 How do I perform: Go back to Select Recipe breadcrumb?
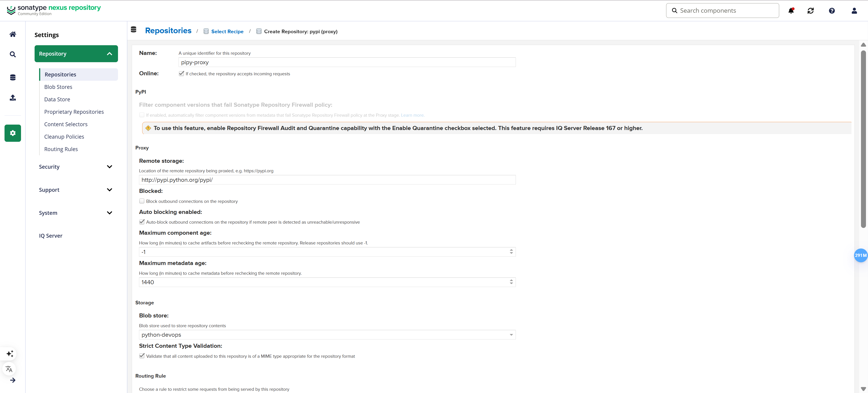tap(227, 31)
